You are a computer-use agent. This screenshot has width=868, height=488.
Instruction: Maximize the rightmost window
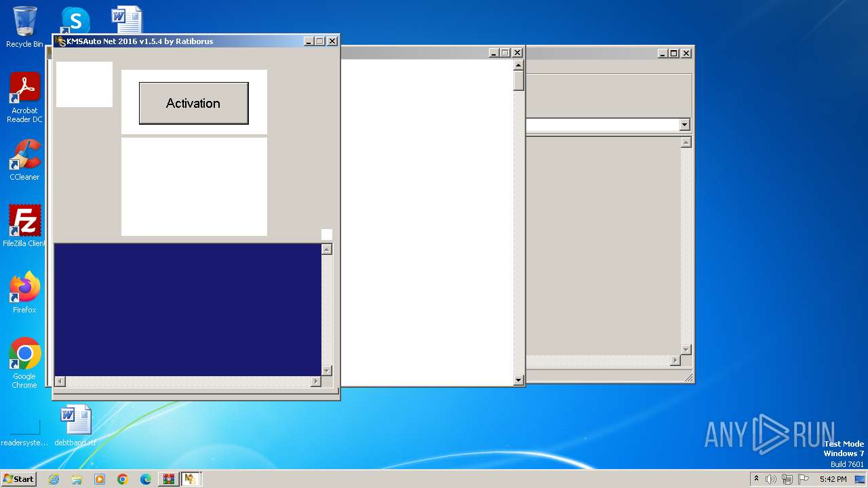(674, 53)
